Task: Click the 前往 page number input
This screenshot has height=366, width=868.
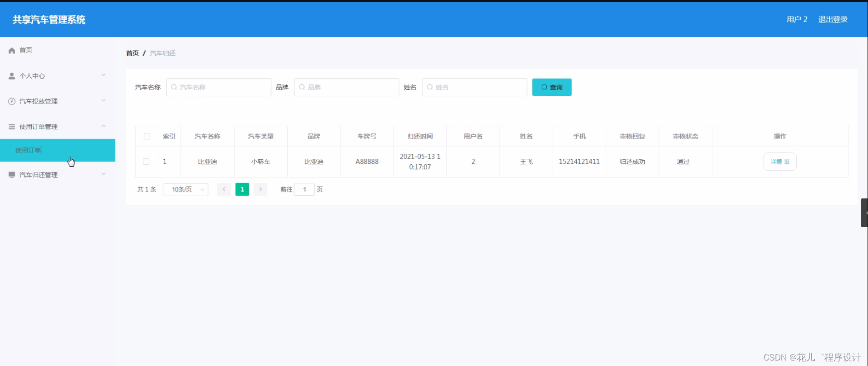Action: coord(304,189)
